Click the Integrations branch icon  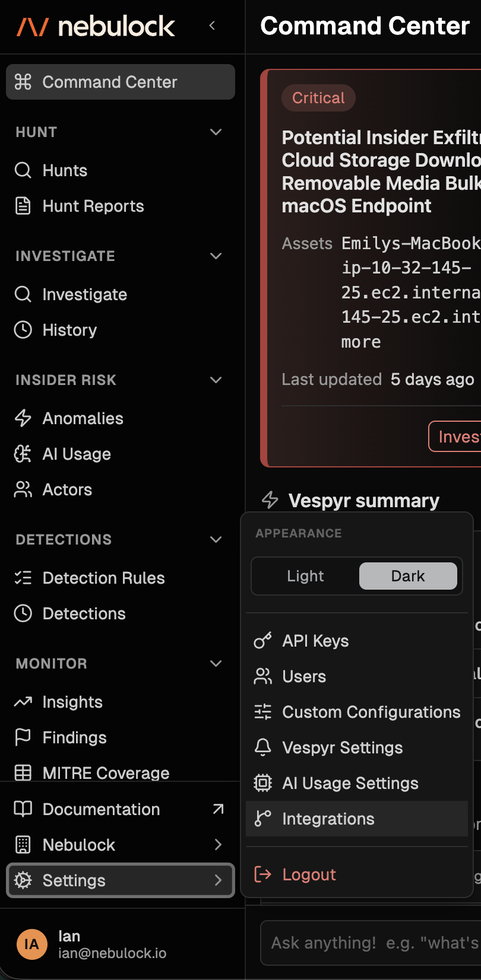point(262,819)
